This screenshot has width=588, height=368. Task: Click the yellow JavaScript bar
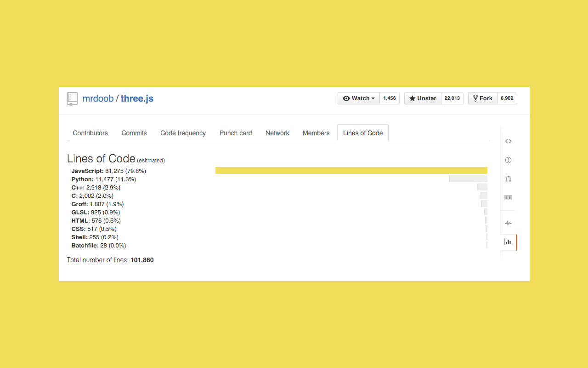[351, 171]
